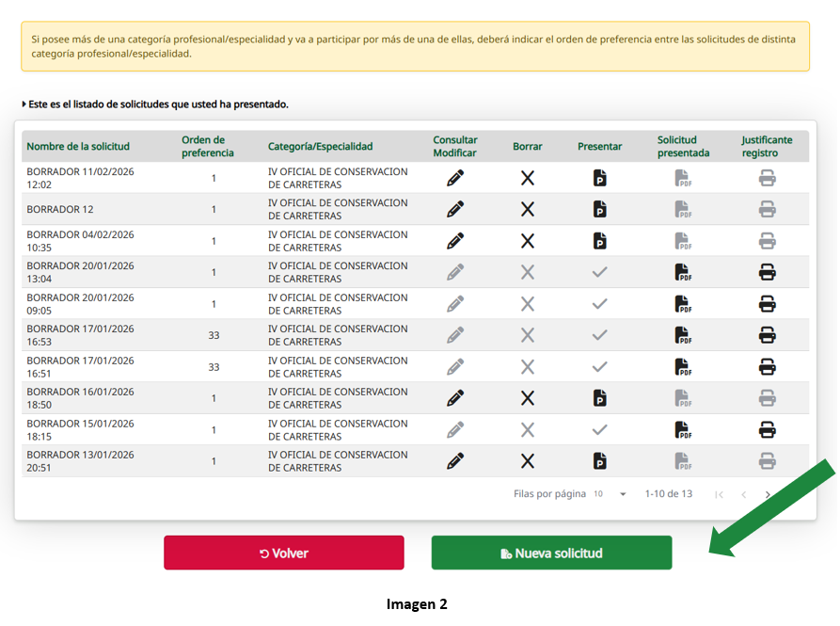
Task: Open the rows per page dropdown
Action: (623, 494)
